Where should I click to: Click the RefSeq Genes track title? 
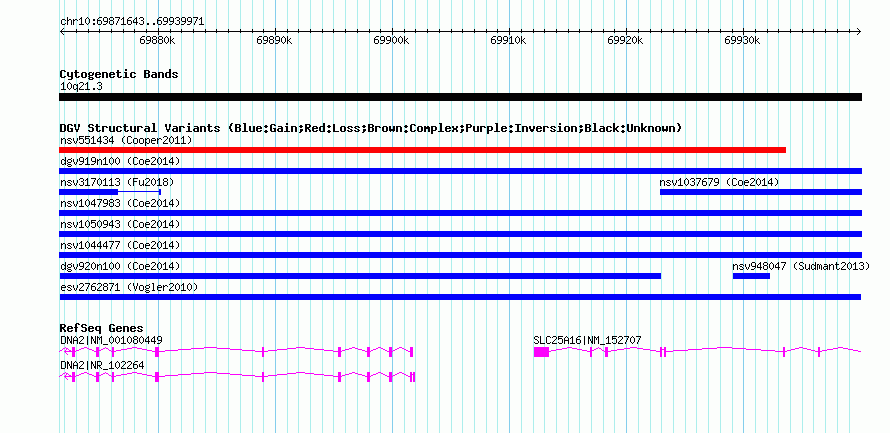click(x=102, y=328)
